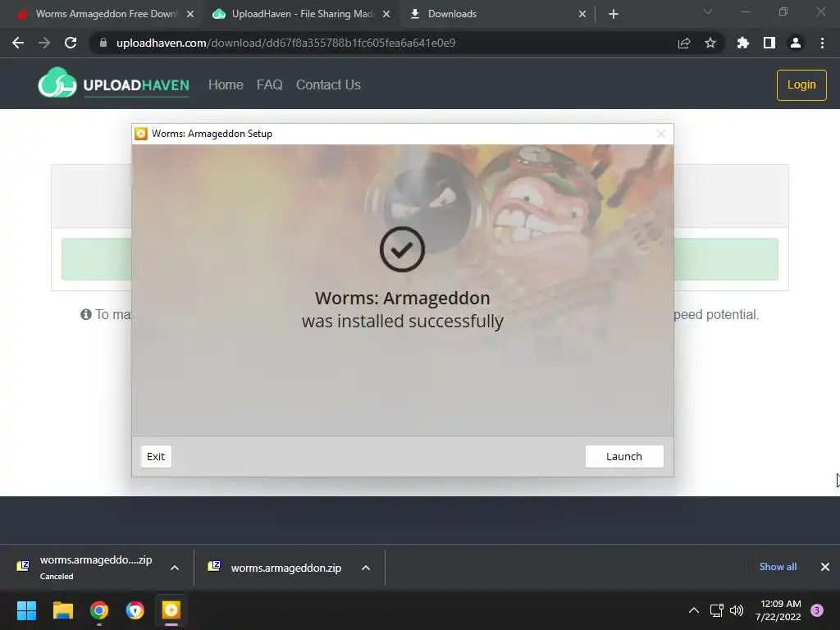Expand options for worms.armageddon.zip download
This screenshot has width=840, height=630.
pos(366,568)
